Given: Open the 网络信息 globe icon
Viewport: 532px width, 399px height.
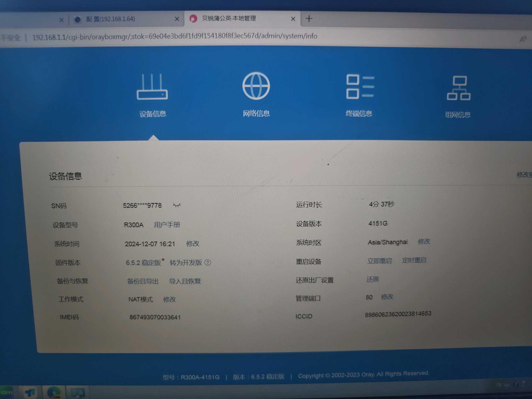Looking at the screenshot, I should pos(256,86).
